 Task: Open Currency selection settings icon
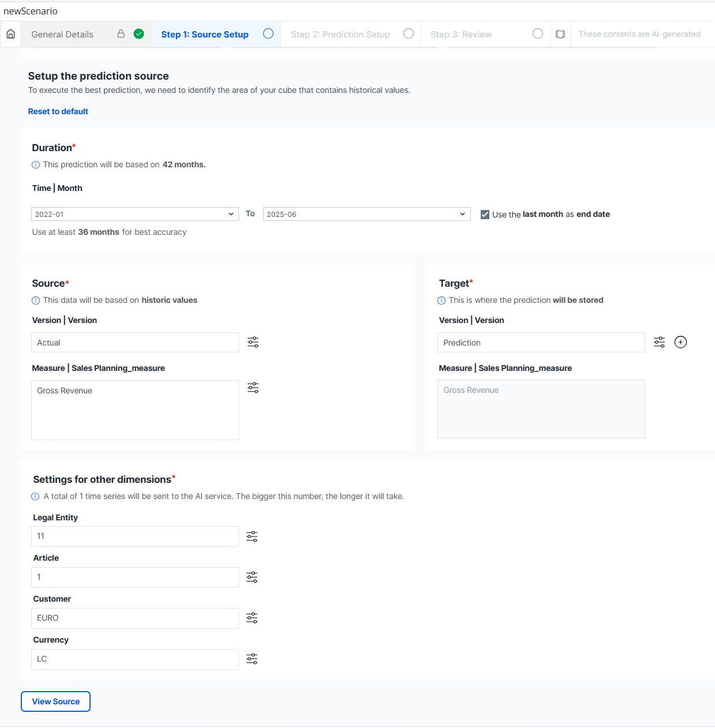click(x=252, y=659)
